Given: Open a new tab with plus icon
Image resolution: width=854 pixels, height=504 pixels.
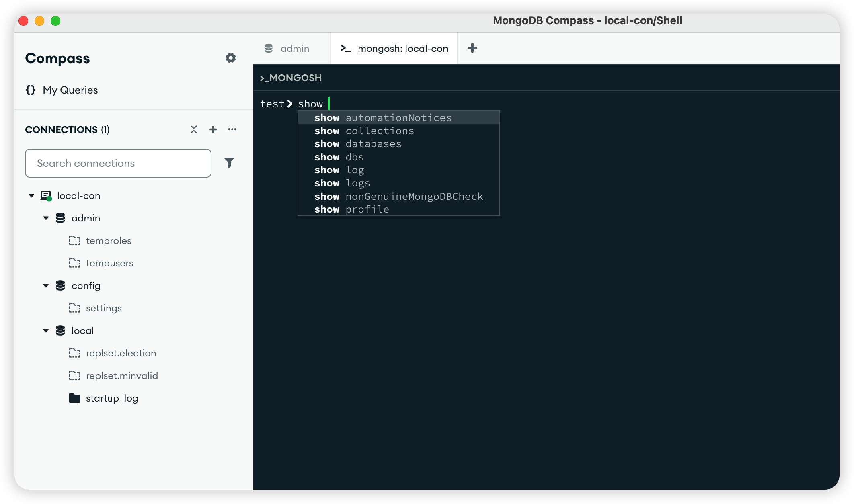Looking at the screenshot, I should [472, 48].
